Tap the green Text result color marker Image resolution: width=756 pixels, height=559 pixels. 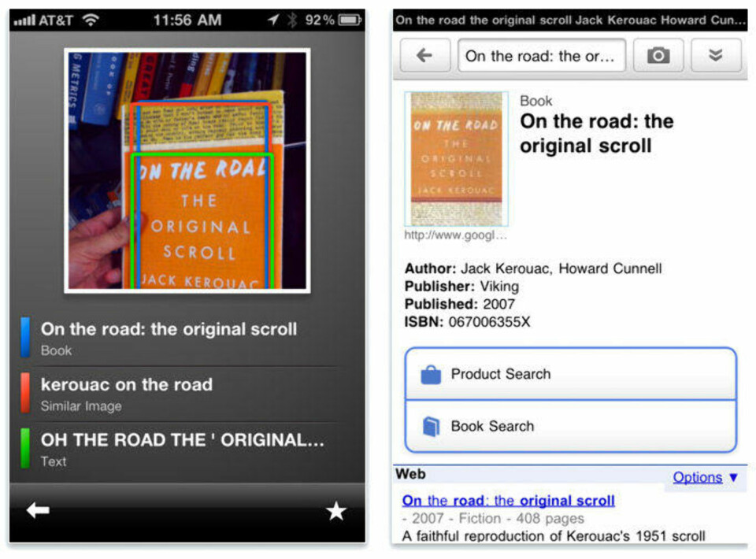25,448
